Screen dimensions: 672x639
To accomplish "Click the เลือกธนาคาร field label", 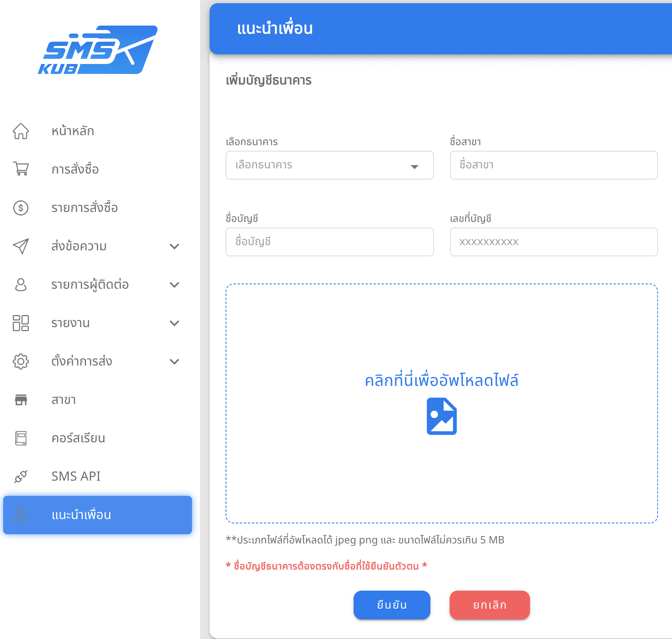I will point(252,142).
